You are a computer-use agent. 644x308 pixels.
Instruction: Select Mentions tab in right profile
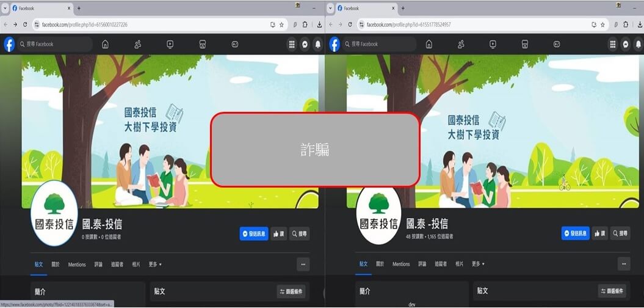tap(401, 264)
